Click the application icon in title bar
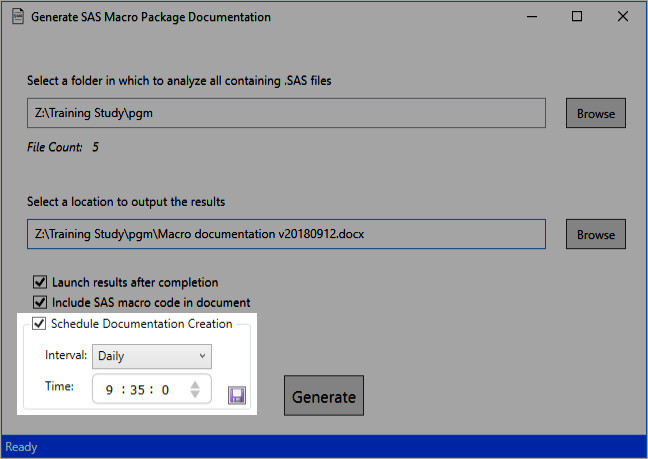This screenshot has width=648, height=459. point(17,17)
